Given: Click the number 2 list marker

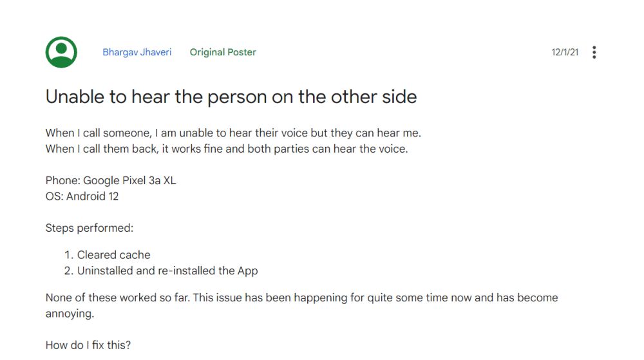Looking at the screenshot, I should [68, 270].
